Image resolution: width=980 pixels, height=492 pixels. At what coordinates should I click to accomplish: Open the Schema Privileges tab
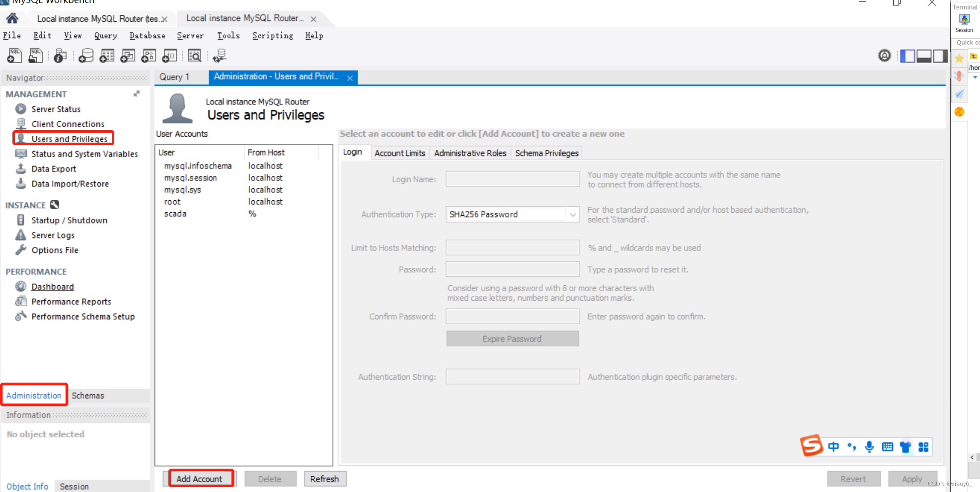pos(547,153)
